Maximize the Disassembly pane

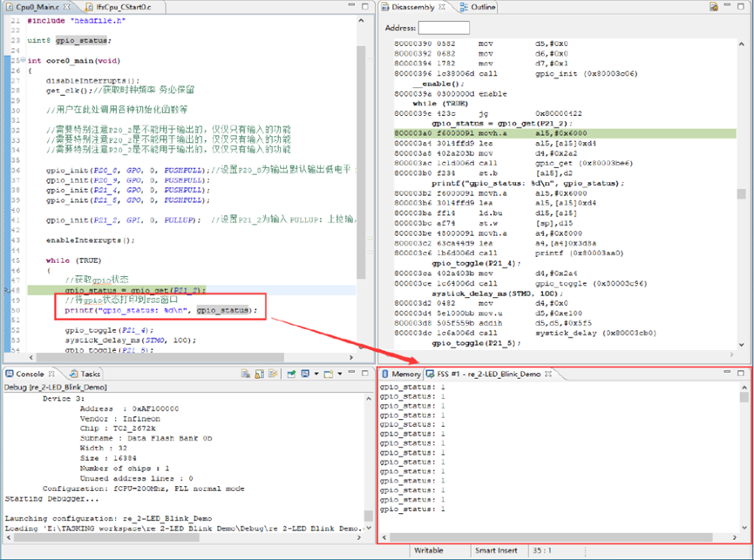[x=741, y=6]
